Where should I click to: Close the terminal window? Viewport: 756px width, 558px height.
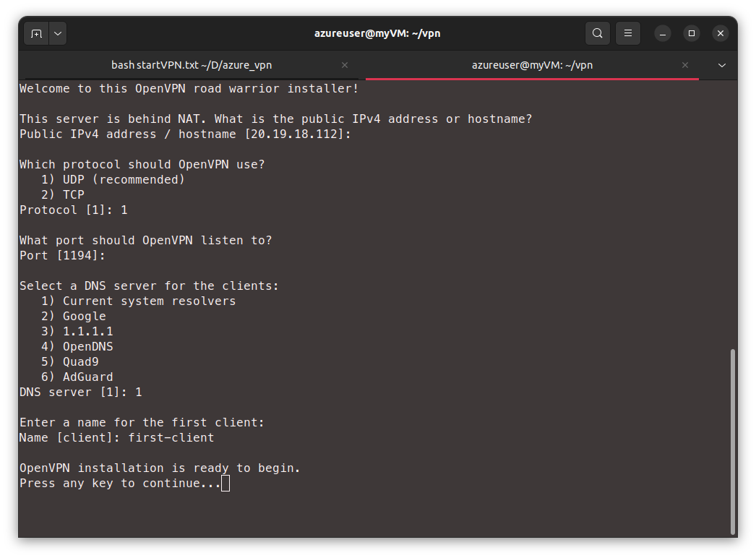(x=720, y=33)
